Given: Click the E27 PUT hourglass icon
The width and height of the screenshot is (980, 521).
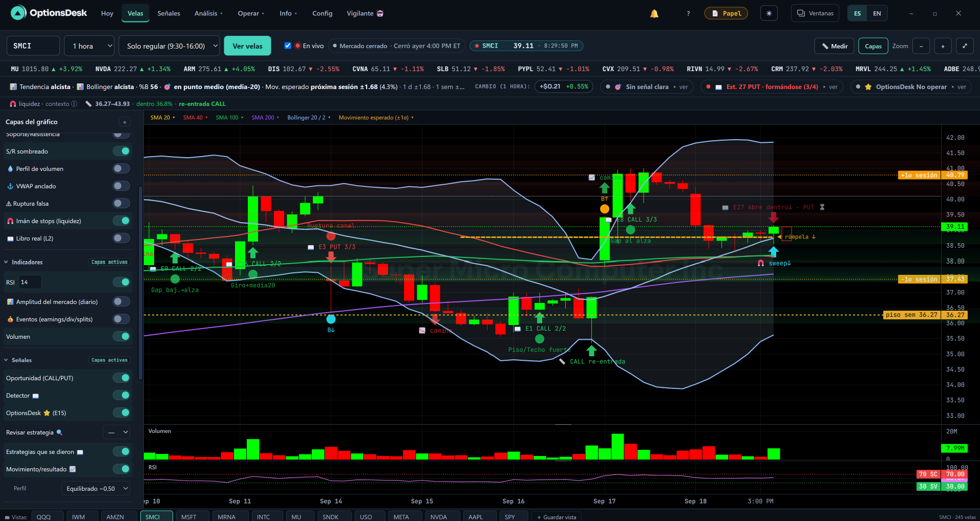Looking at the screenshot, I should [x=822, y=207].
